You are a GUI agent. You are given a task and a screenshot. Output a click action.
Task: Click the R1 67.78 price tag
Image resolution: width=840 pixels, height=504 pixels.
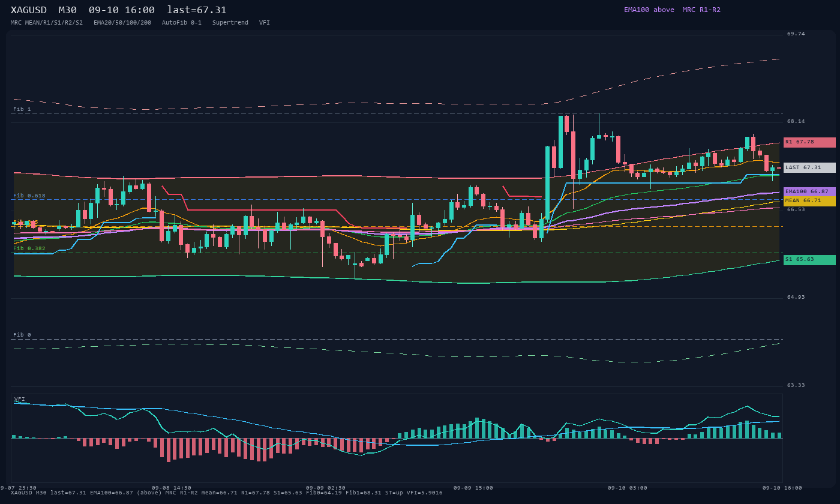[809, 142]
